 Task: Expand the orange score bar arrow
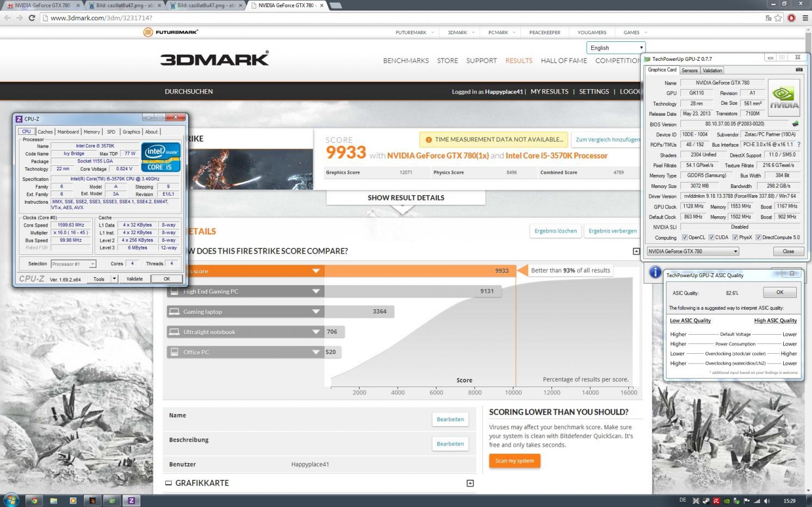pyautogui.click(x=315, y=271)
